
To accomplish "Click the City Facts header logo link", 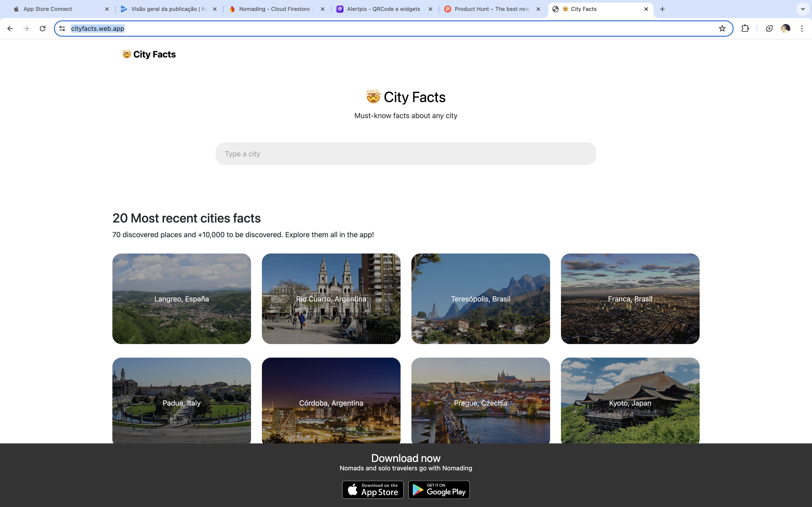I will point(149,54).
